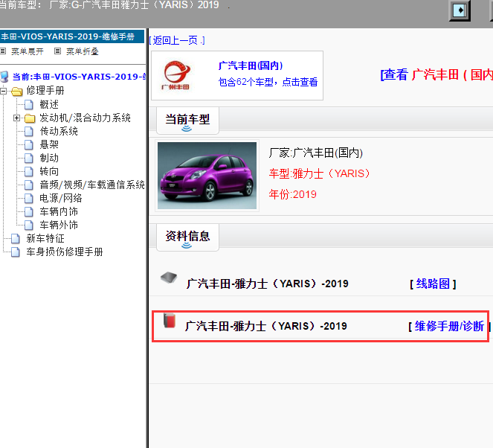The height and width of the screenshot is (448, 493).
Task: Click the folder icon for 发动机/混合动力系统
Action: (x=30, y=118)
